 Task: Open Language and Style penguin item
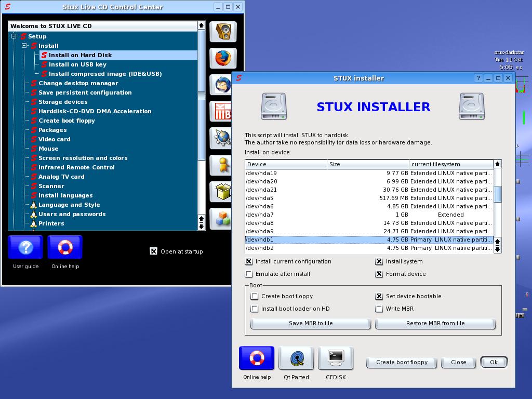pos(69,205)
